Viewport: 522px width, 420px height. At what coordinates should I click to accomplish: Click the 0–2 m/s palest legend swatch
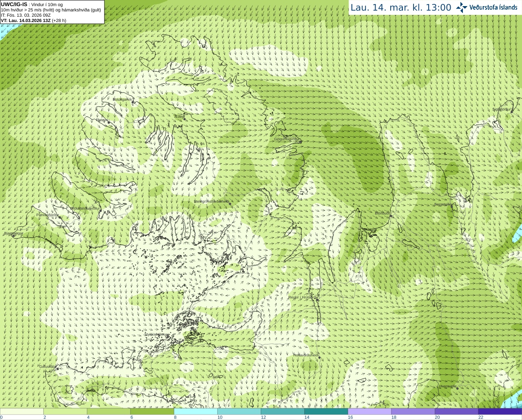[x=22, y=411]
